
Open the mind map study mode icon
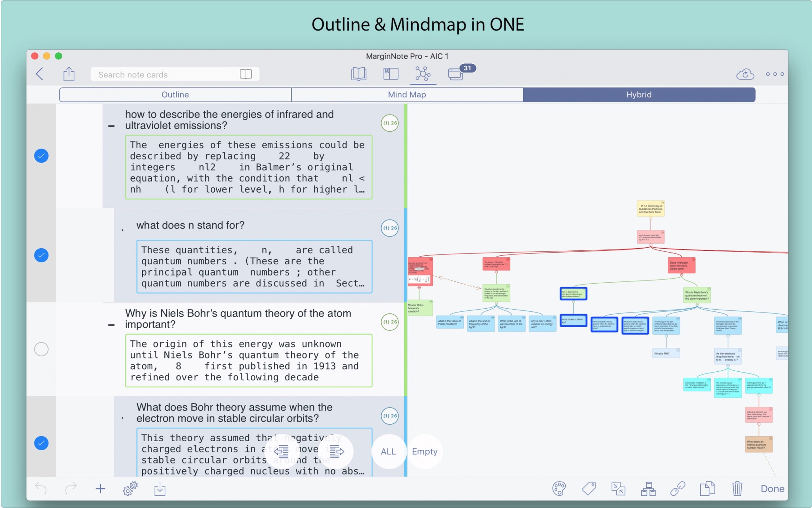click(x=423, y=74)
